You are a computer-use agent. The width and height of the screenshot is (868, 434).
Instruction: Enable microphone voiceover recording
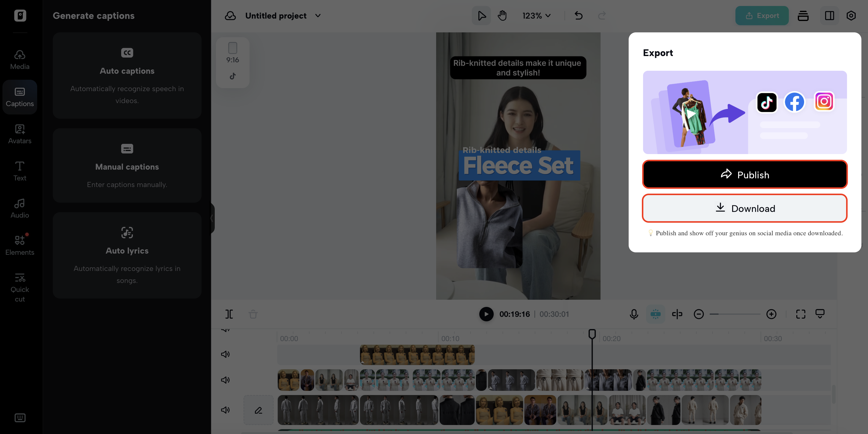(633, 314)
